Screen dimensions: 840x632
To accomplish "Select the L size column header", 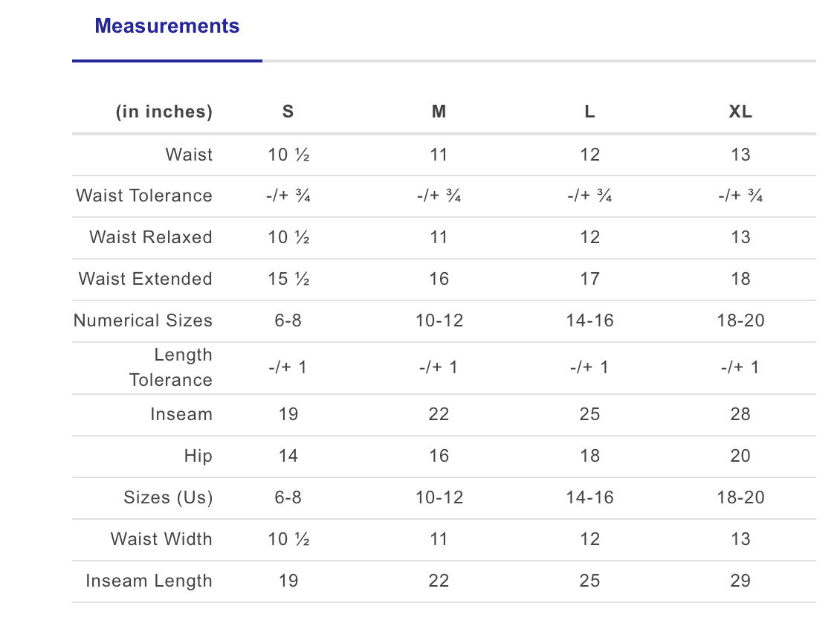I will [589, 112].
